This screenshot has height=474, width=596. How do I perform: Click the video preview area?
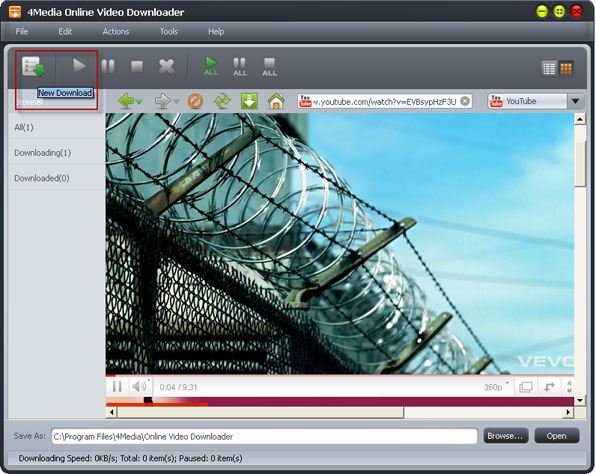coord(340,244)
